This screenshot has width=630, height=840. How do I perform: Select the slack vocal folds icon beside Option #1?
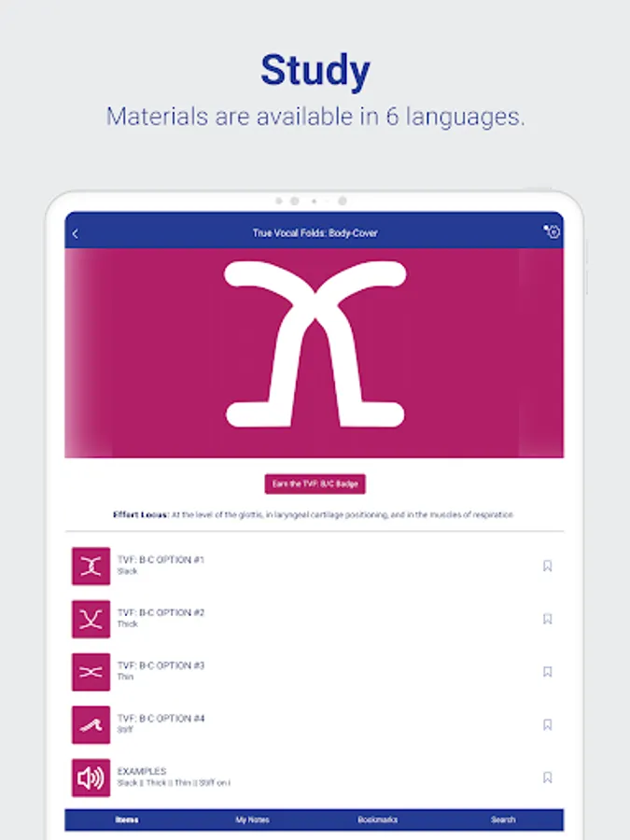91,565
